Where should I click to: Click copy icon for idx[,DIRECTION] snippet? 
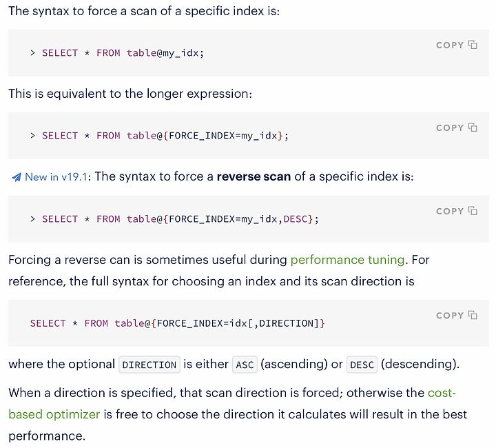[473, 315]
